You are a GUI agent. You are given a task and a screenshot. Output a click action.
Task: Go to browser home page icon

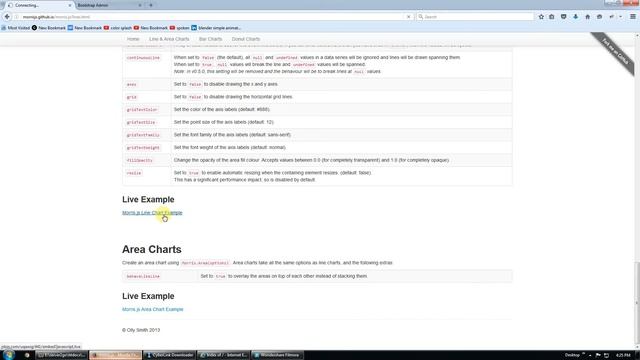point(588,17)
